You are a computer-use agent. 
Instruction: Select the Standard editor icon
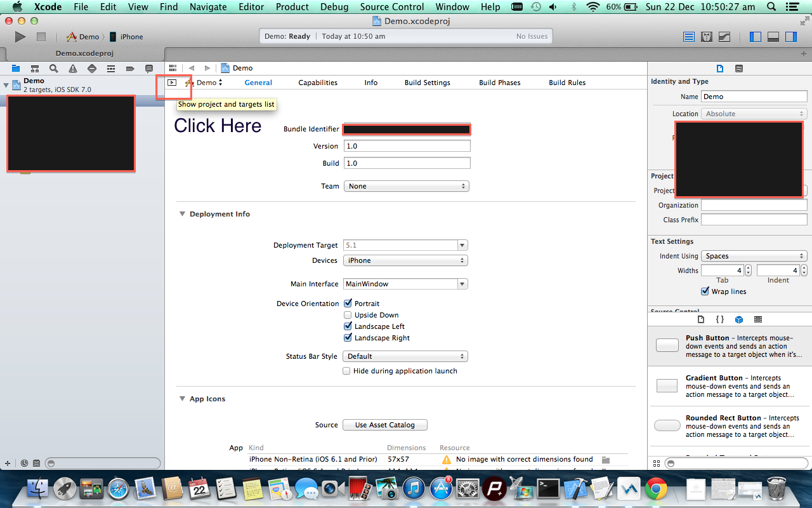pos(689,37)
